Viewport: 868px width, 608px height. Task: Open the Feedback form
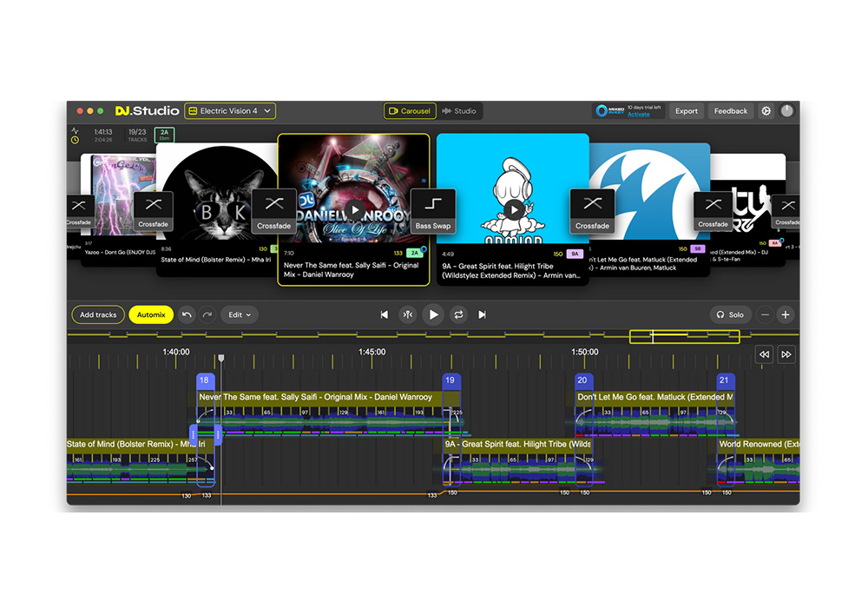click(730, 111)
